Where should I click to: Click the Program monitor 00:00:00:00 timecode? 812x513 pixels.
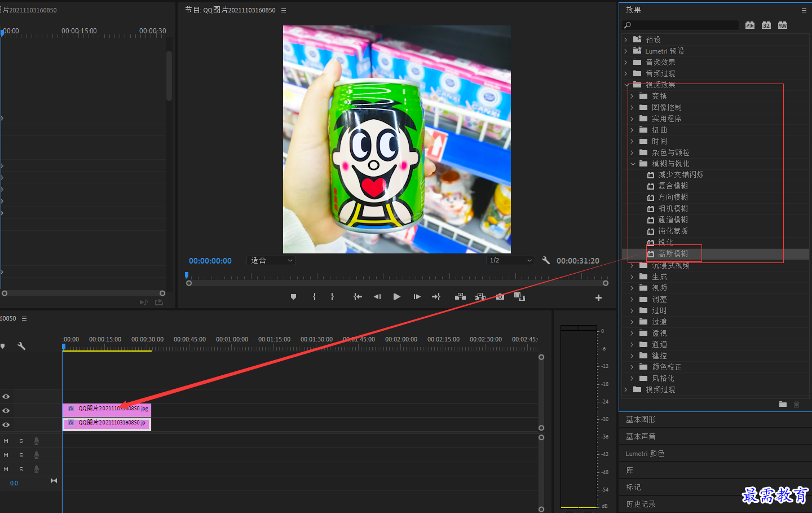[210, 261]
